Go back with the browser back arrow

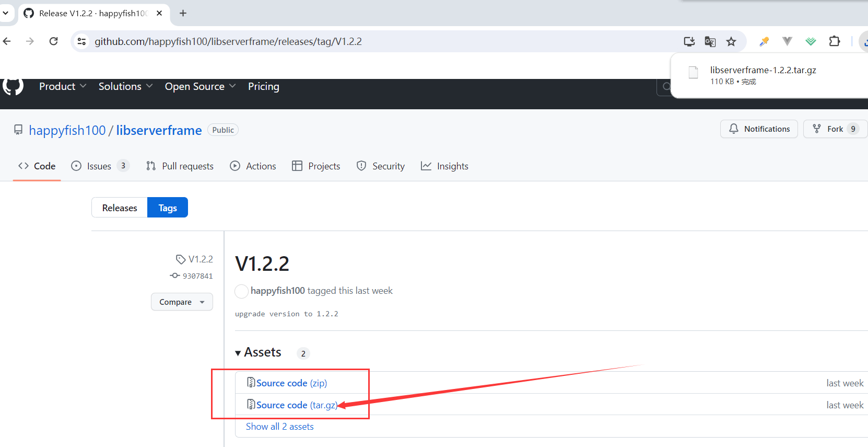tap(7, 41)
